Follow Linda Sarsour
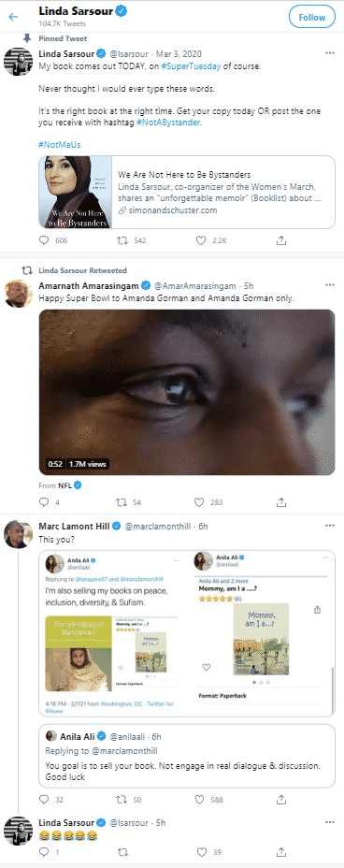The width and height of the screenshot is (344, 868). pos(312,17)
